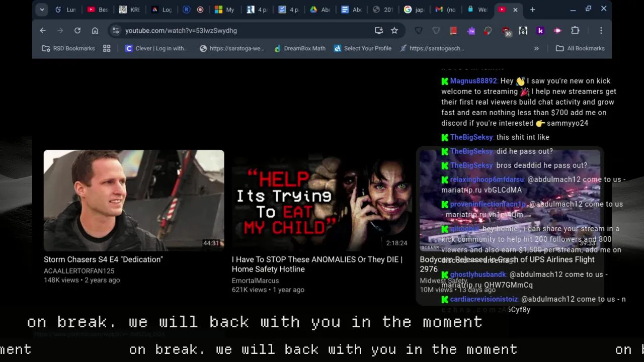644x362 pixels.
Task: Switch to the Google Drive Abc tab
Action: 320,10
